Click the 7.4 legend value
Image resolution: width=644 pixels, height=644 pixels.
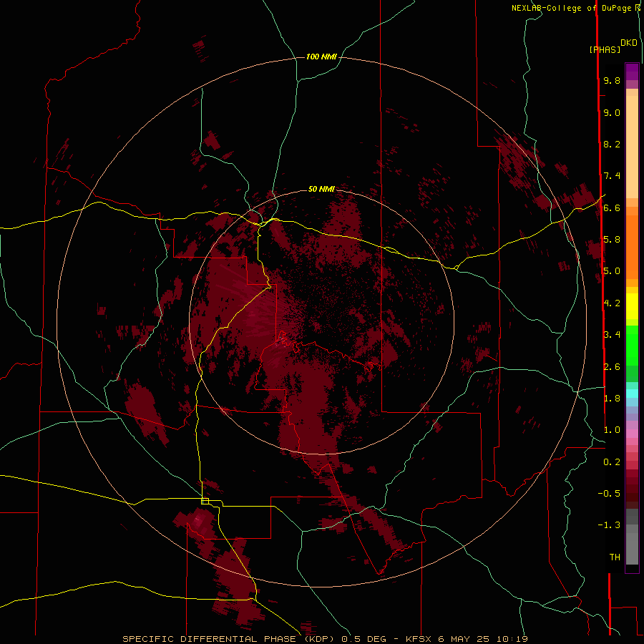[x=612, y=176]
